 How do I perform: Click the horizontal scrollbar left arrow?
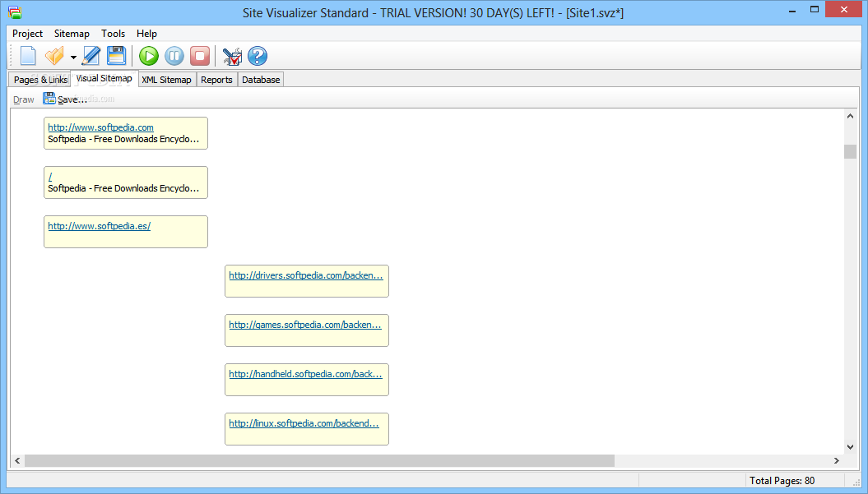17,460
